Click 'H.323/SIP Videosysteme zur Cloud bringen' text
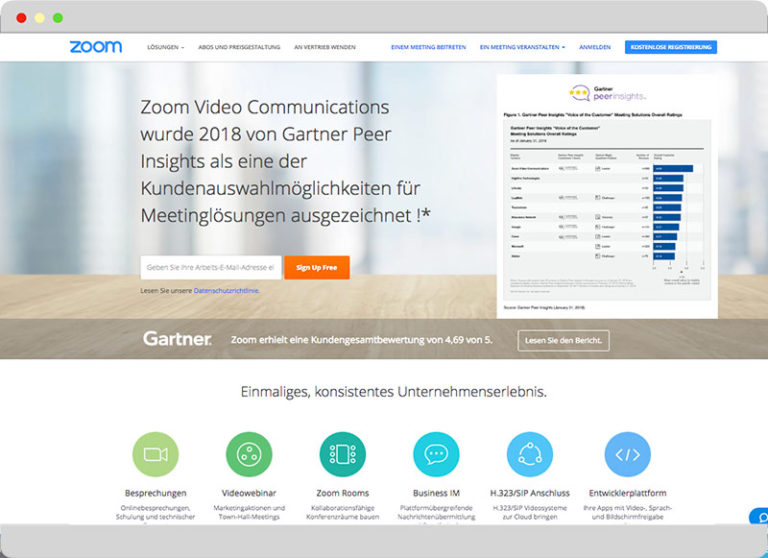The height and width of the screenshot is (558, 768). (529, 512)
